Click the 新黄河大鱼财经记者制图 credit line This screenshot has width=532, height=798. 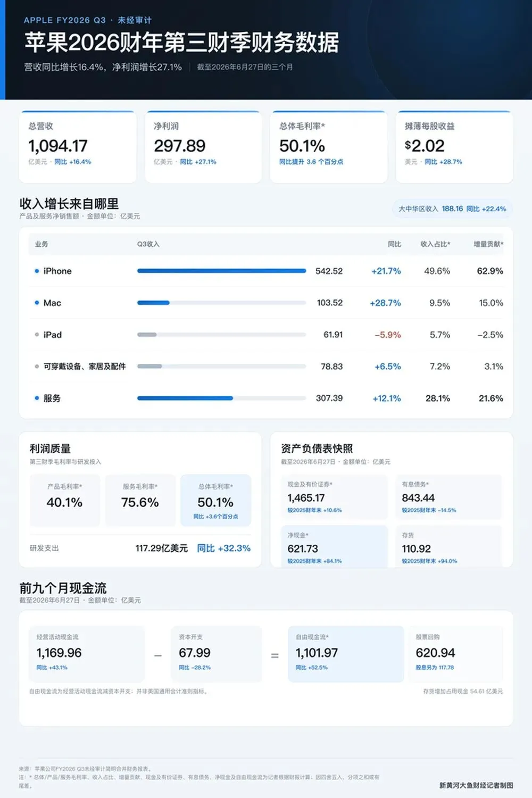tap(476, 785)
